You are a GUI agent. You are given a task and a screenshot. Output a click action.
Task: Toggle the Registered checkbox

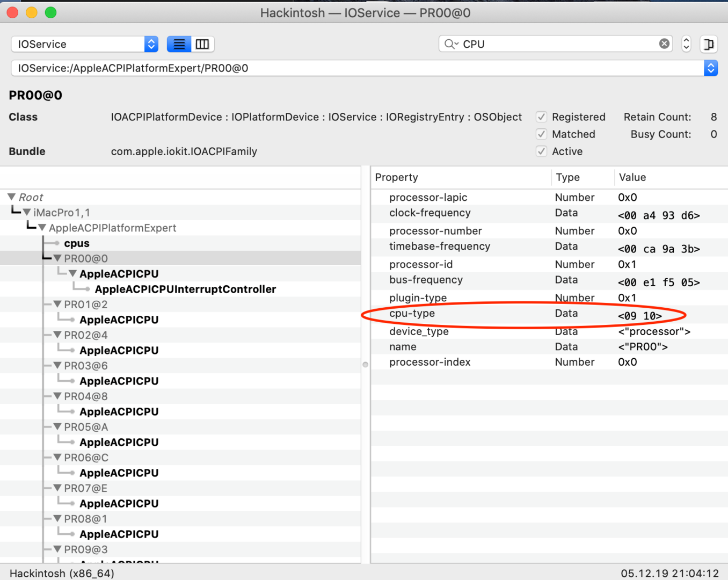point(541,117)
